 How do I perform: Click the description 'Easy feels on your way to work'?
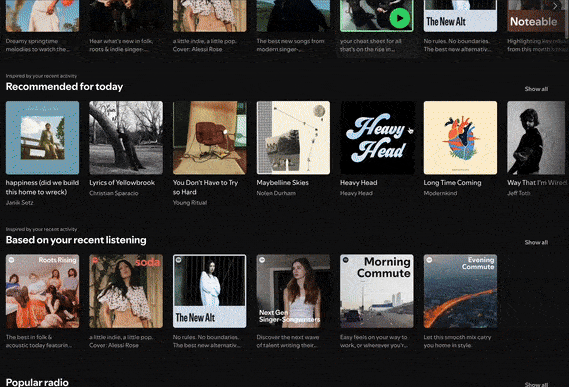point(374,341)
